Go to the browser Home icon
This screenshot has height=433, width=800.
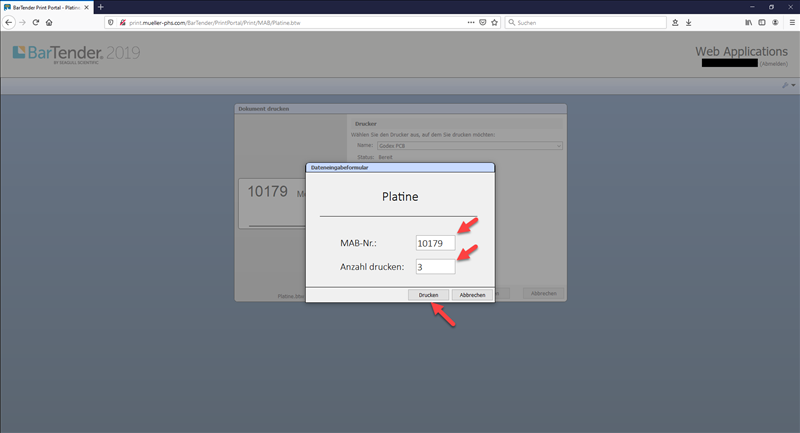click(x=48, y=22)
